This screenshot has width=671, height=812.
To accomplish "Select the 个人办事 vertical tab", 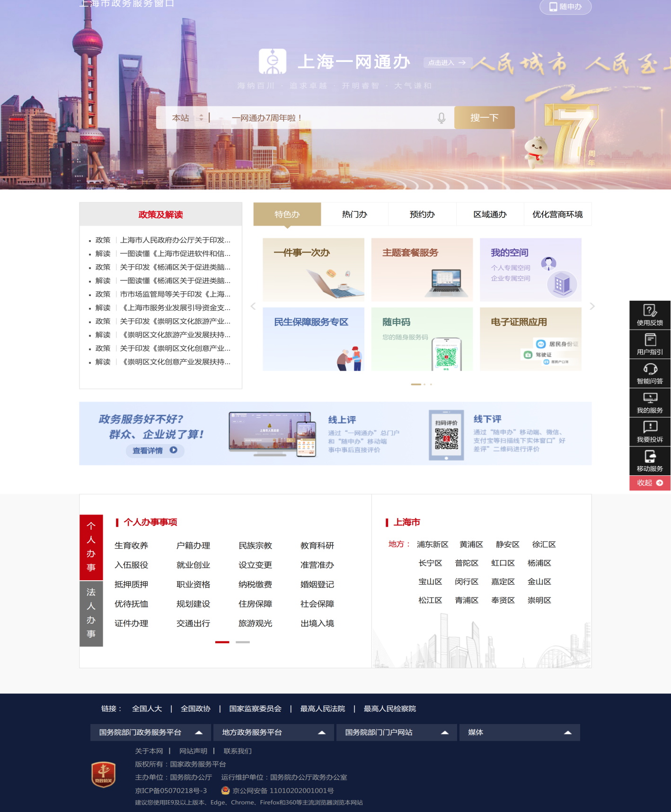I will coord(91,547).
